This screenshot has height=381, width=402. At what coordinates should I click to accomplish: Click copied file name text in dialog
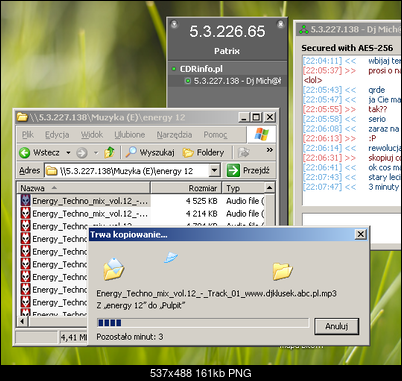(x=216, y=294)
